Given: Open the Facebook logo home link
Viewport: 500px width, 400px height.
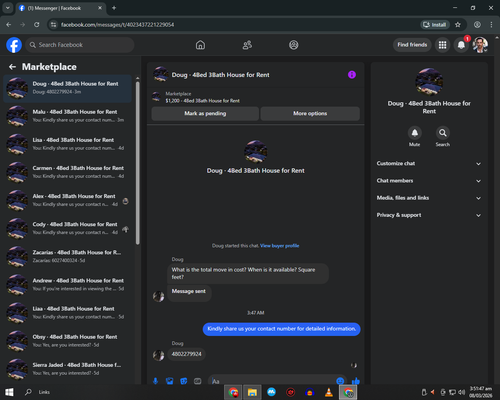Looking at the screenshot, I should (x=14, y=45).
